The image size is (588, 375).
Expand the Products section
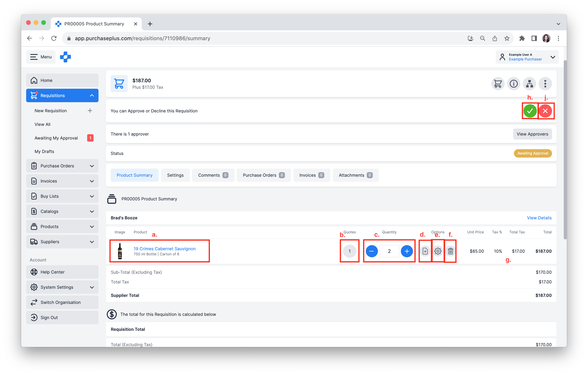point(62,227)
